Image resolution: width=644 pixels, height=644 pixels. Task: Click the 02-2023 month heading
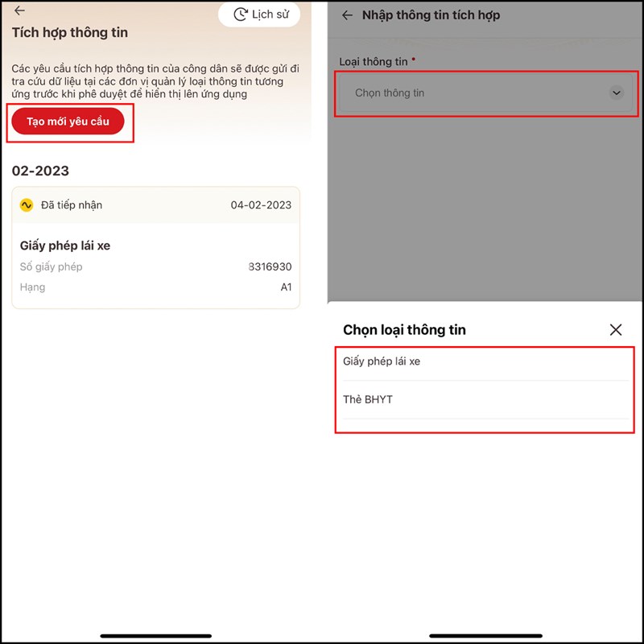click(40, 171)
